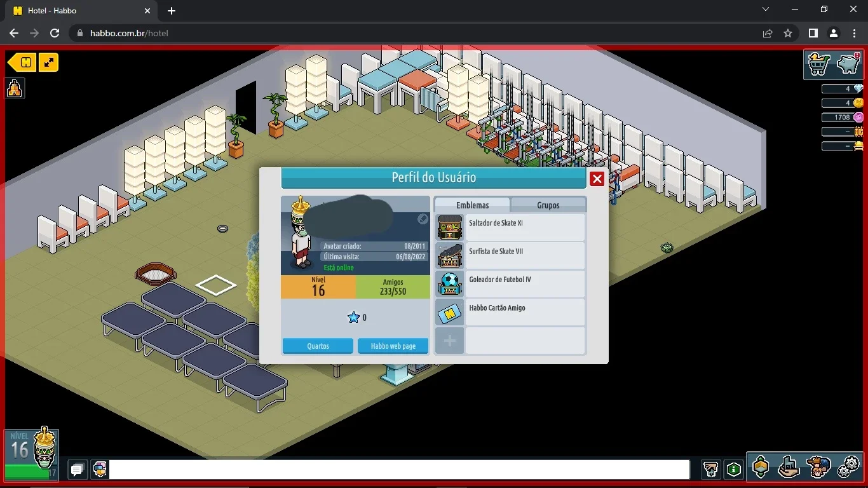
Task: Open the settings gears icon in game toolbar
Action: 848,467
